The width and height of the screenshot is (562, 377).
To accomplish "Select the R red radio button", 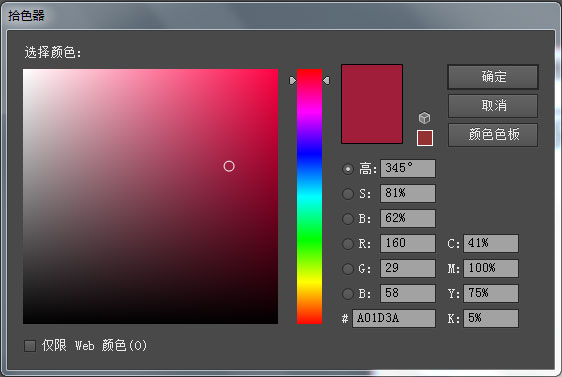I will tap(348, 244).
